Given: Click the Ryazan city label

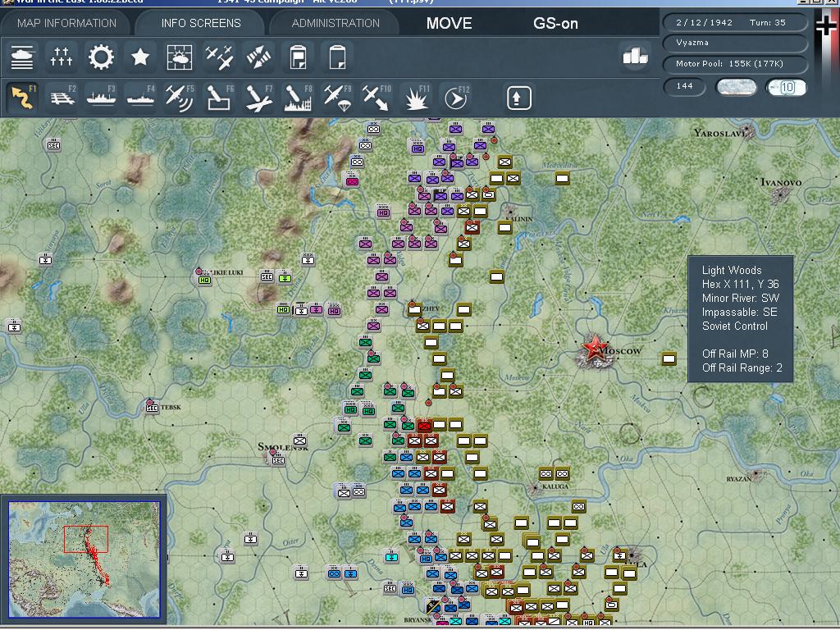Looking at the screenshot, I should [x=739, y=479].
